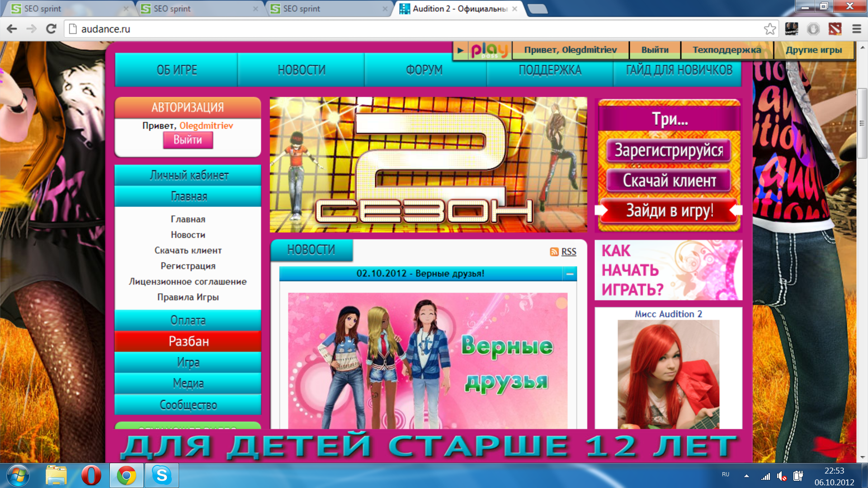The height and width of the screenshot is (488, 868).
Task: Open the RSS link
Action: click(x=568, y=252)
